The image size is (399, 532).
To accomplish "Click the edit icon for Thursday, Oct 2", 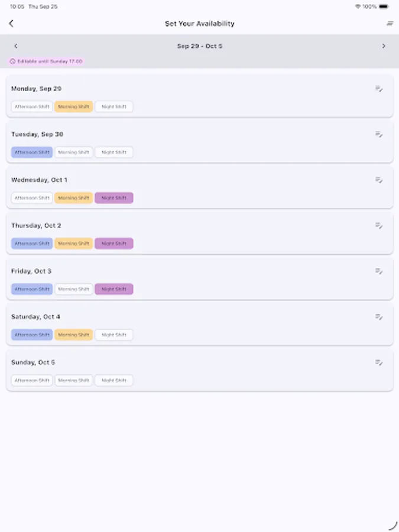I will (379, 225).
